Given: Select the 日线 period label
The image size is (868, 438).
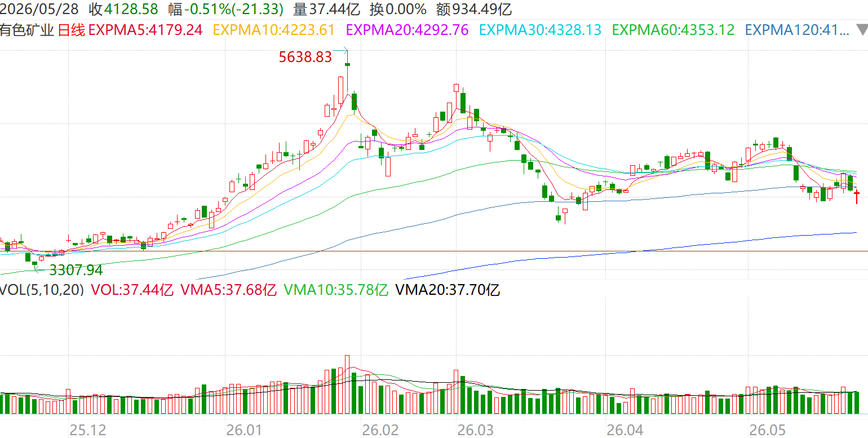Looking at the screenshot, I should coord(72,30).
